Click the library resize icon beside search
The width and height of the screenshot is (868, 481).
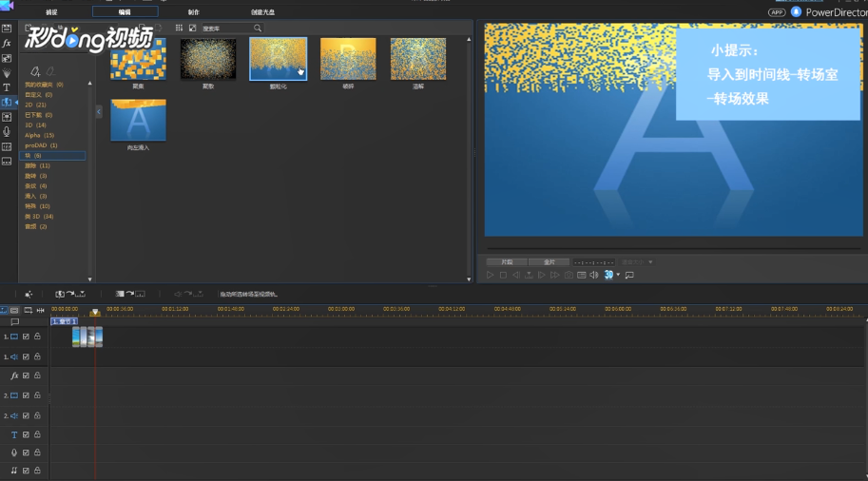[192, 28]
